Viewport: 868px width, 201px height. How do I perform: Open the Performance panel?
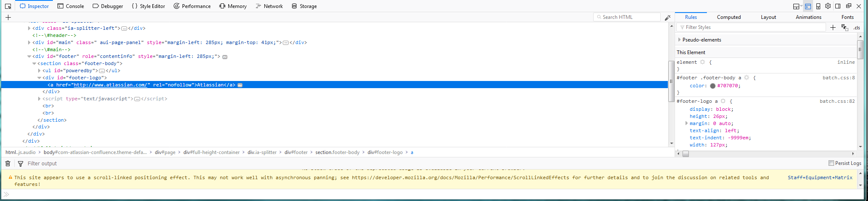click(192, 6)
